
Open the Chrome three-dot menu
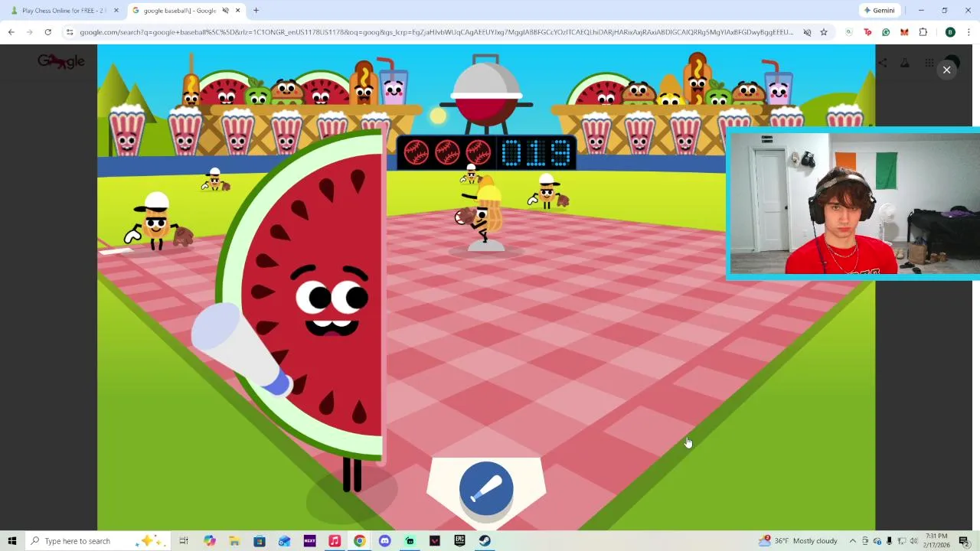(x=969, y=32)
